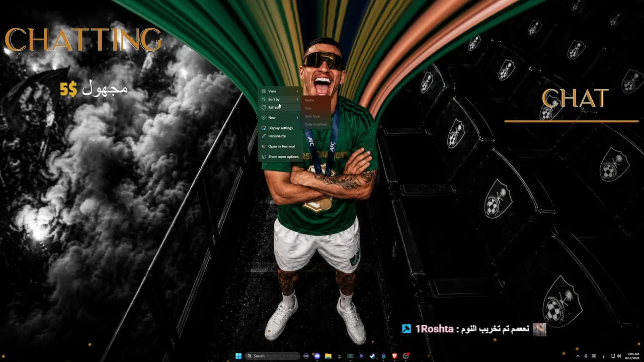Sort desktop icons by Size
This screenshot has width=644, height=362.
[x=316, y=108]
